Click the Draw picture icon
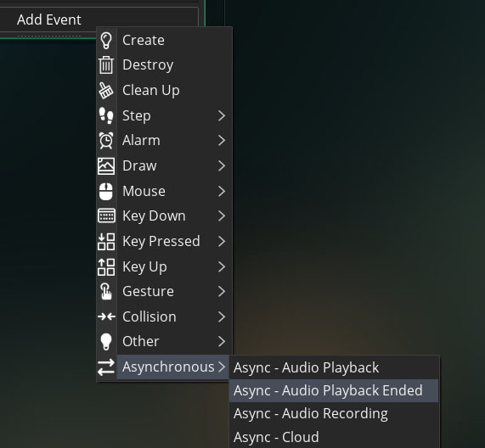485x448 pixels. coord(106,166)
